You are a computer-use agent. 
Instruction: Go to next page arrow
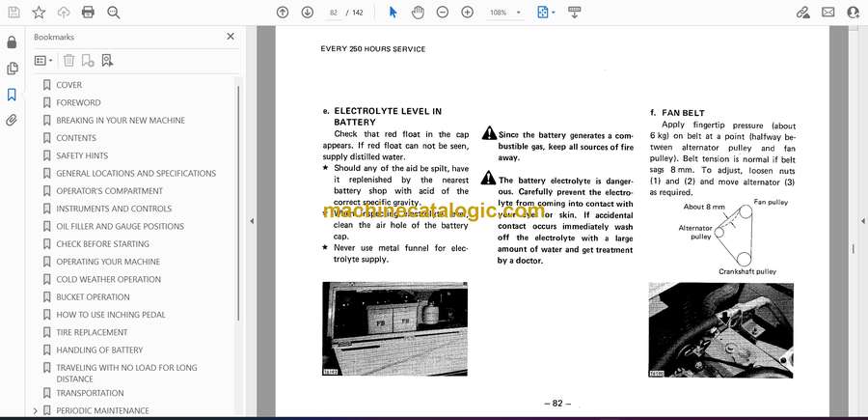tap(308, 13)
